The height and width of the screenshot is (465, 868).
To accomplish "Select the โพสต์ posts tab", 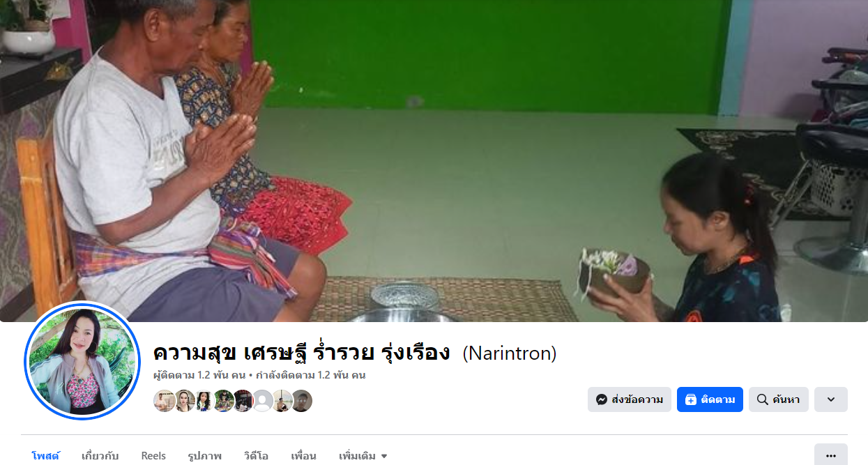I will coord(46,456).
